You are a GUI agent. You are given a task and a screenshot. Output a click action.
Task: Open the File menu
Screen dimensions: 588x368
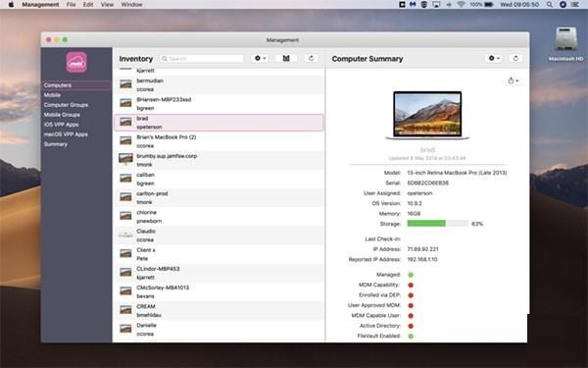coord(71,5)
